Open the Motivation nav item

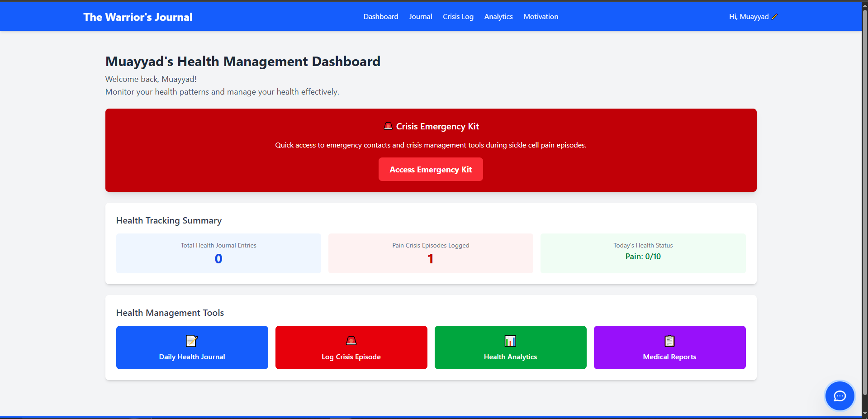click(541, 17)
